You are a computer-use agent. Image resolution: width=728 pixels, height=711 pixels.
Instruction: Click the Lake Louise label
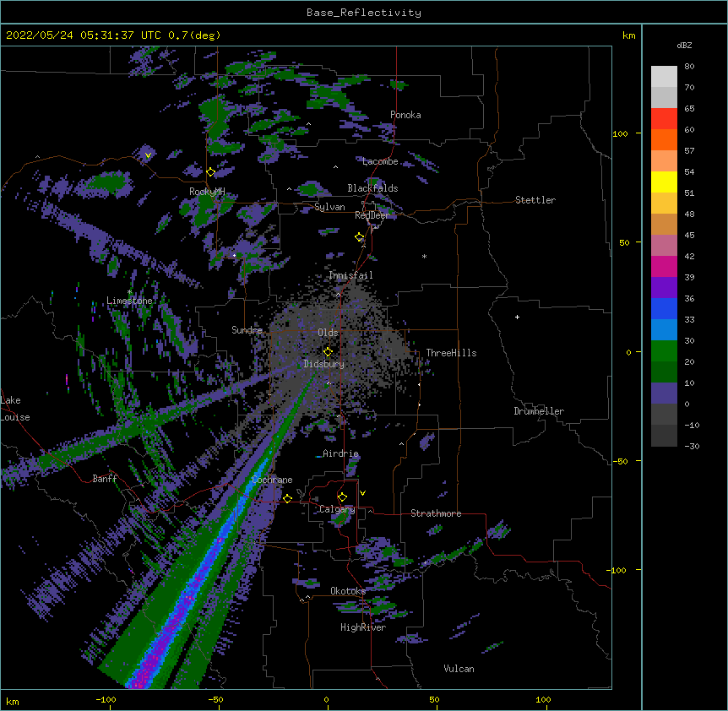click(x=15, y=409)
